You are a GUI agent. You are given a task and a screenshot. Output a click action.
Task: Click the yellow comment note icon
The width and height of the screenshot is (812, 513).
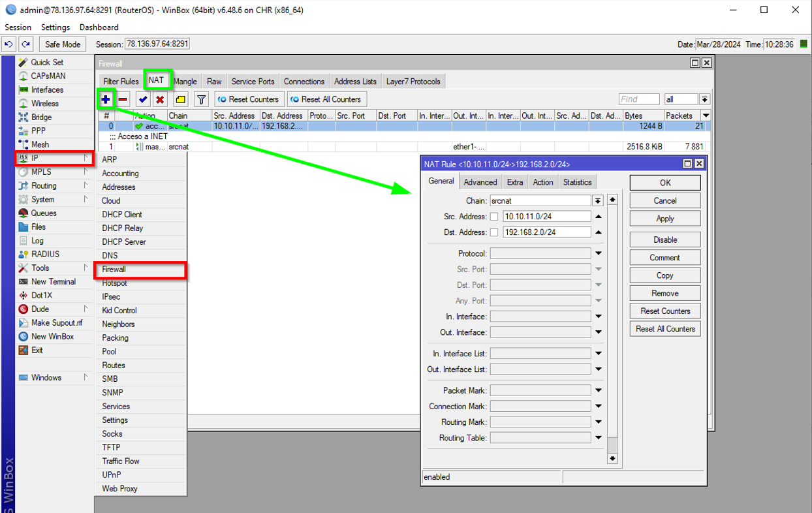tap(181, 99)
